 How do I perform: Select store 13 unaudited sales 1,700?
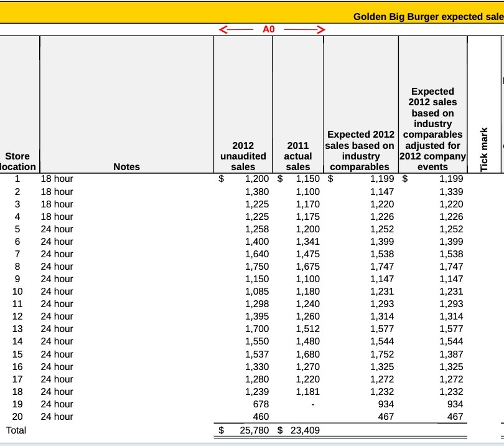tap(257, 328)
